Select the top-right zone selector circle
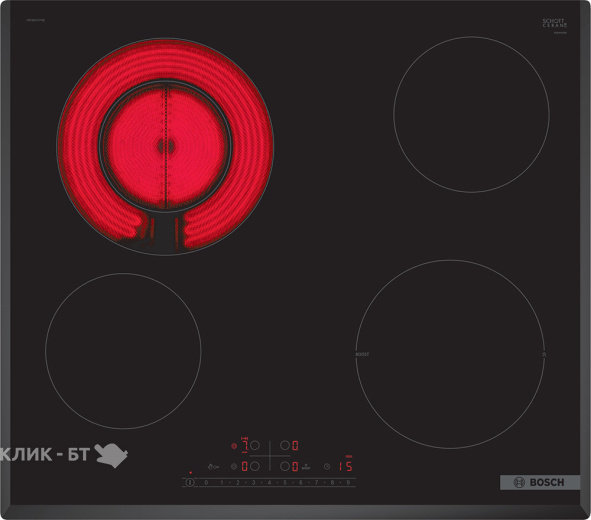Viewport: 591px width, 520px height. click(285, 445)
